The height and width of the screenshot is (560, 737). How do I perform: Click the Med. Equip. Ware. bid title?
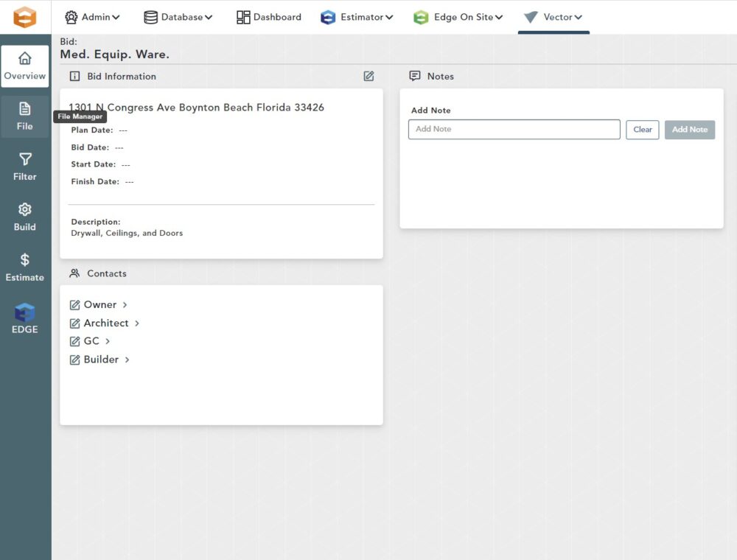[115, 54]
